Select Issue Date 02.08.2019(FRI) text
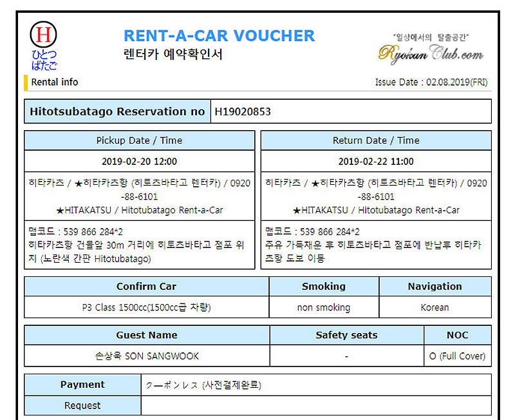 (431, 82)
